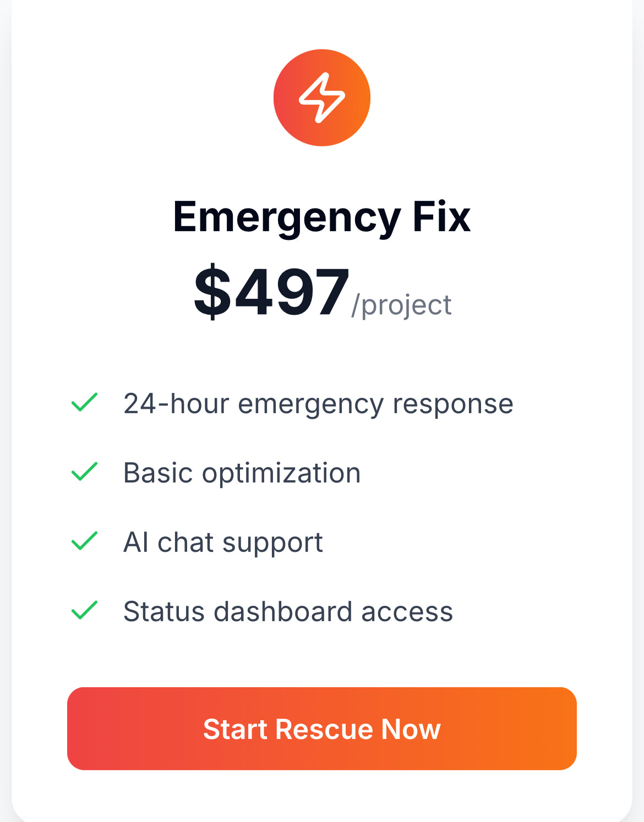Click the dollar sign in the price
The height and width of the screenshot is (822, 644).
pyautogui.click(x=212, y=292)
